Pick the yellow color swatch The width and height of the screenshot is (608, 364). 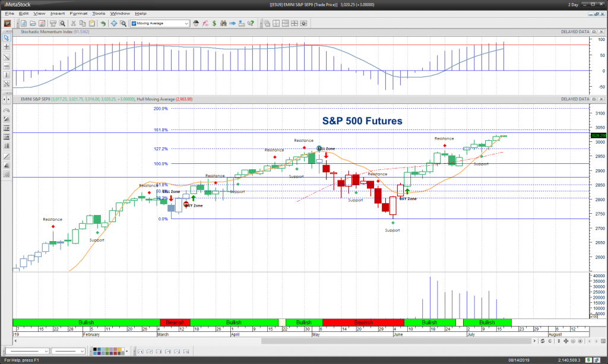119,349
